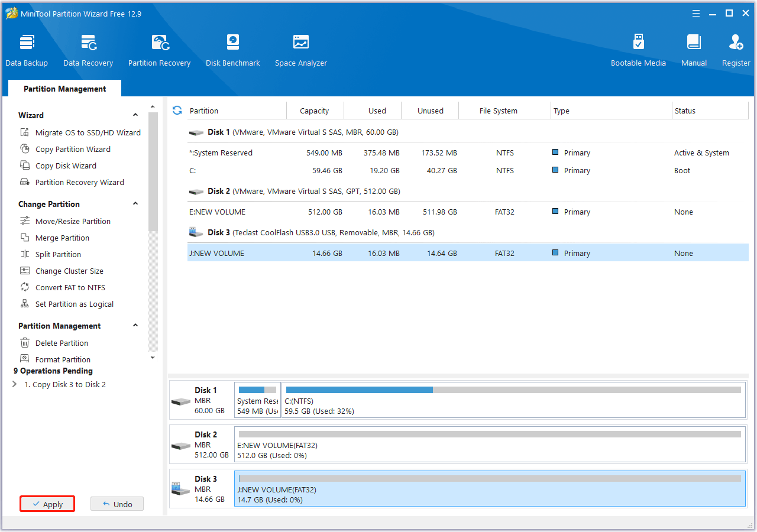Screen dimensions: 757x532
Task: Apply pending operations
Action: [47, 504]
